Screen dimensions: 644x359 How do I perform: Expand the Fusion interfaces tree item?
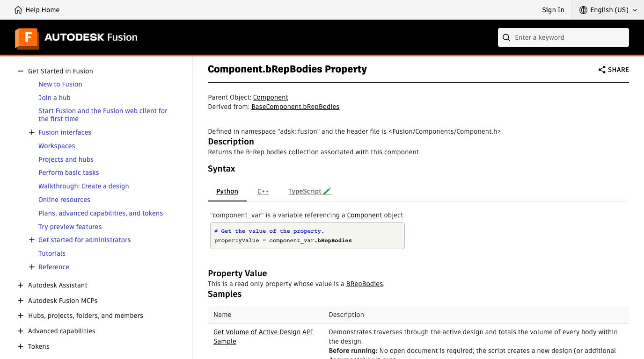coord(32,132)
